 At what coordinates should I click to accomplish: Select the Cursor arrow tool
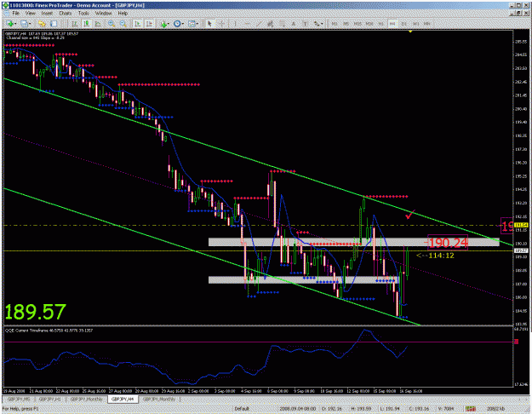[209, 24]
